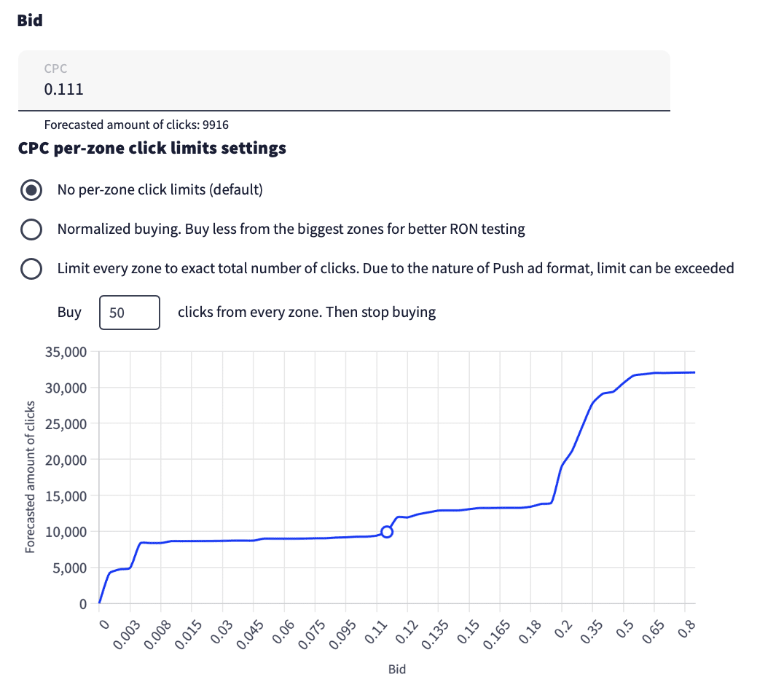Select Normalized buying radio option
The image size is (784, 698).
click(31, 229)
